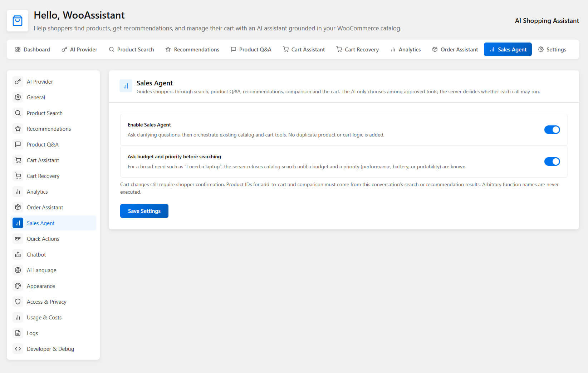Open AI Language in the sidebar
This screenshot has width=588, height=373.
point(54,270)
